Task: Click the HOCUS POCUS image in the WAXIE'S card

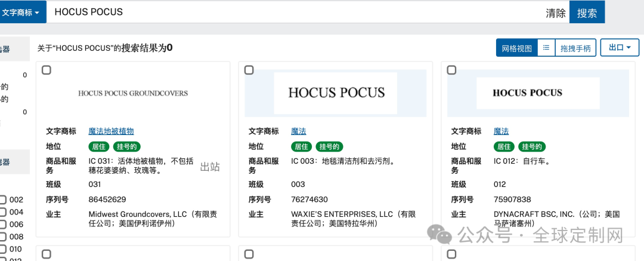Action: click(336, 93)
